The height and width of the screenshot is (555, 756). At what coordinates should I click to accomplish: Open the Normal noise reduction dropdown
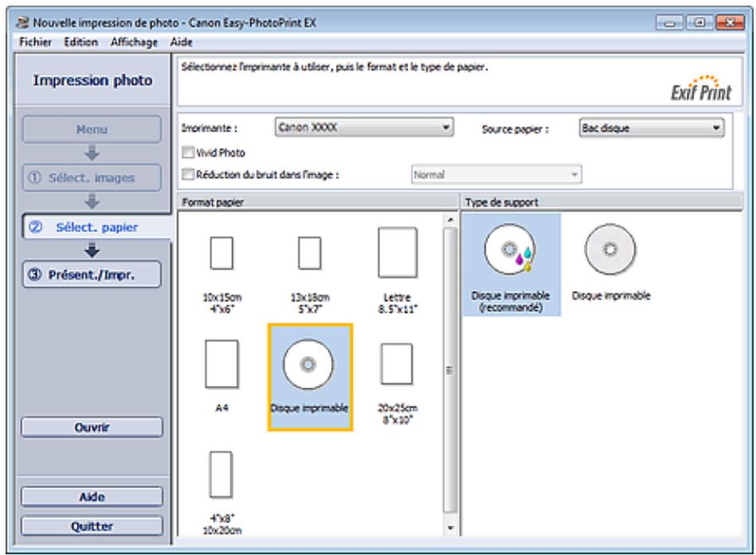496,174
